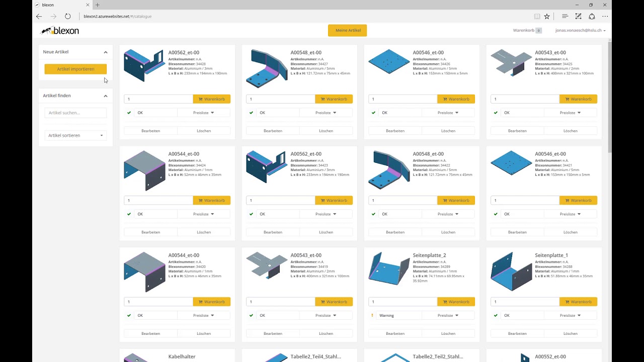Open the jonas.vonaesch@hslu.ch account menu
The image size is (644, 362).
click(x=580, y=31)
